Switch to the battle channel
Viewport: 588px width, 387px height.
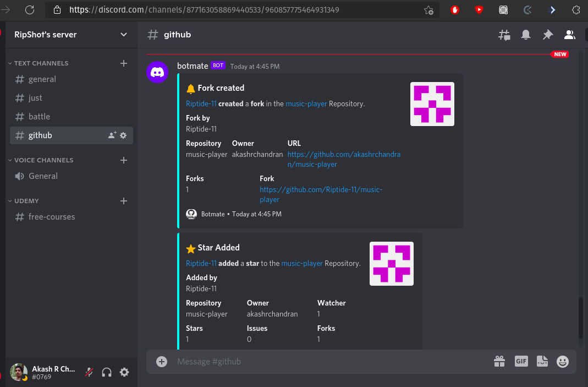coord(72,117)
